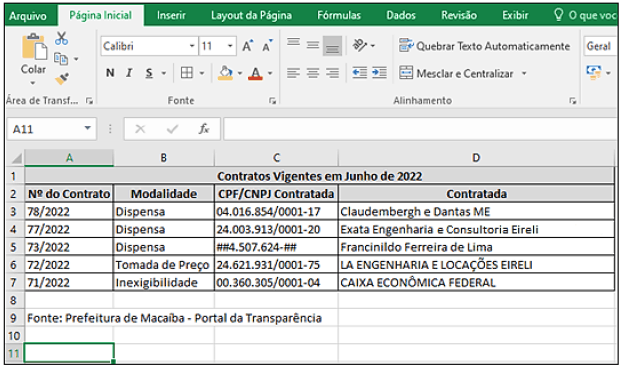
Task: Select row 5 header
Action: click(14, 247)
